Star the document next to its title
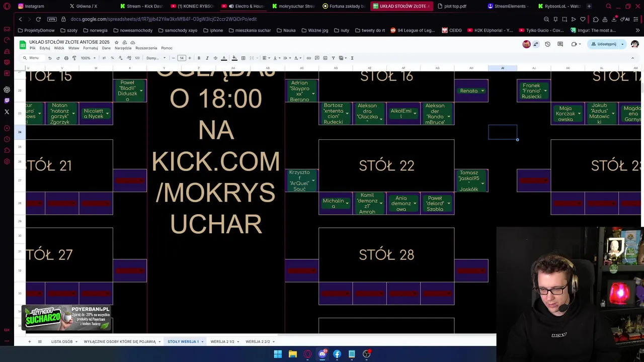Screen dimensions: 644x362 (116, 42)
